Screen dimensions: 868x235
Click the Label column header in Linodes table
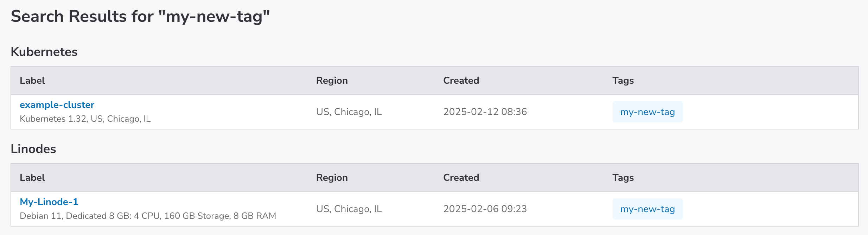click(x=32, y=178)
